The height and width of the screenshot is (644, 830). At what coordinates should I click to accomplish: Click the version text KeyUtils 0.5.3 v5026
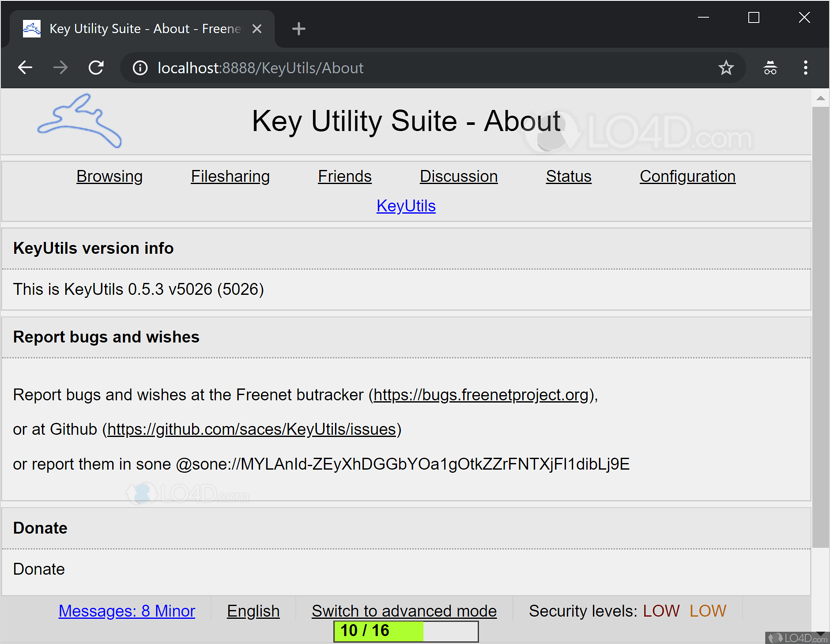(x=139, y=290)
